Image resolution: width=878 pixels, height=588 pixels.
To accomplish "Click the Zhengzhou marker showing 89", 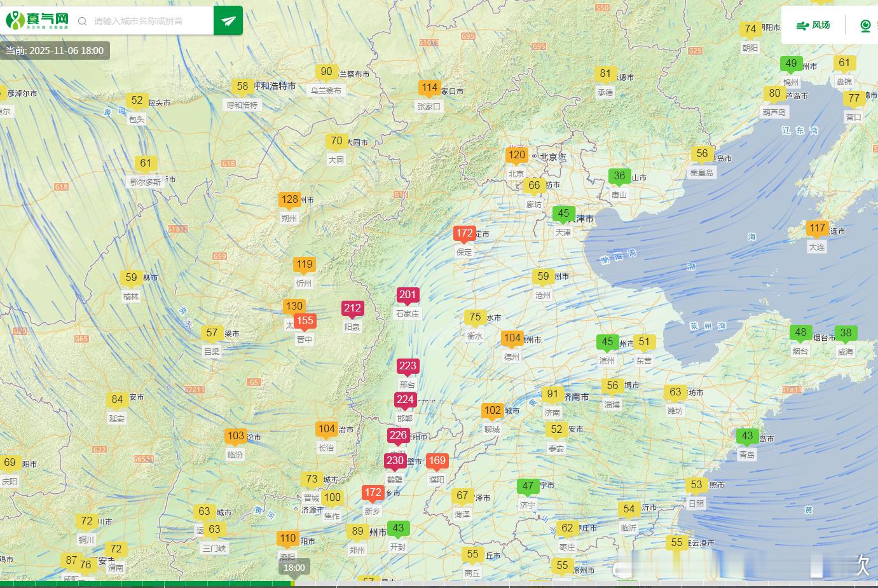I will pyautogui.click(x=357, y=531).
